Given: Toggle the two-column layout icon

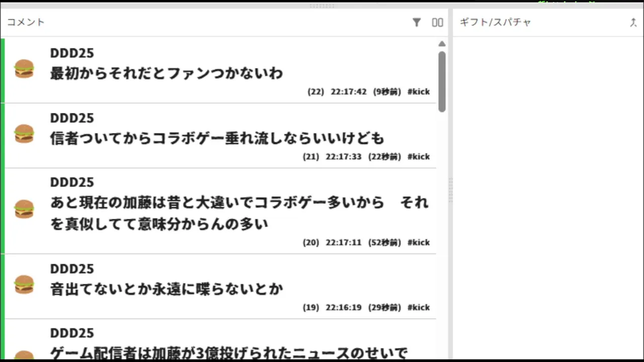Looking at the screenshot, I should [438, 22].
